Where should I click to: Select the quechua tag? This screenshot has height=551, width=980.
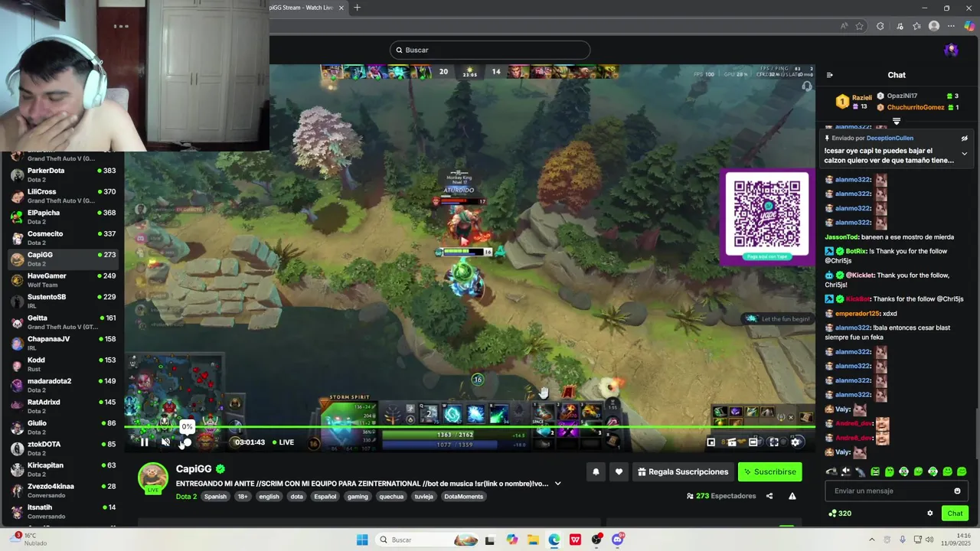[391, 497]
